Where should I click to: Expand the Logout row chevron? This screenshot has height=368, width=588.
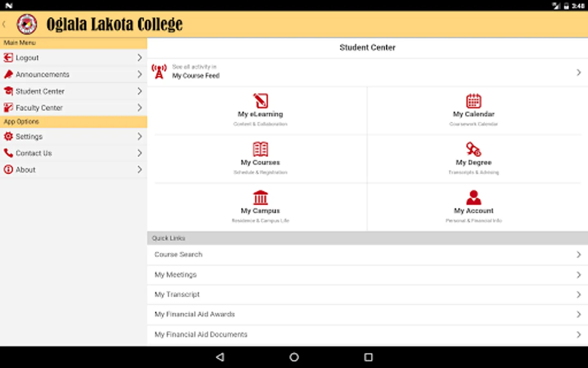tap(140, 58)
